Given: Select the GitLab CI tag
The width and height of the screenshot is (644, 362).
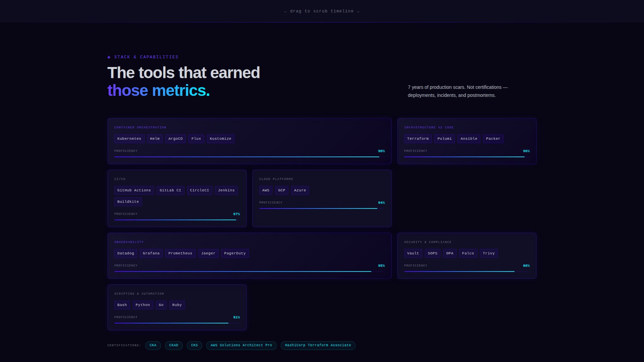Looking at the screenshot, I should (170, 190).
